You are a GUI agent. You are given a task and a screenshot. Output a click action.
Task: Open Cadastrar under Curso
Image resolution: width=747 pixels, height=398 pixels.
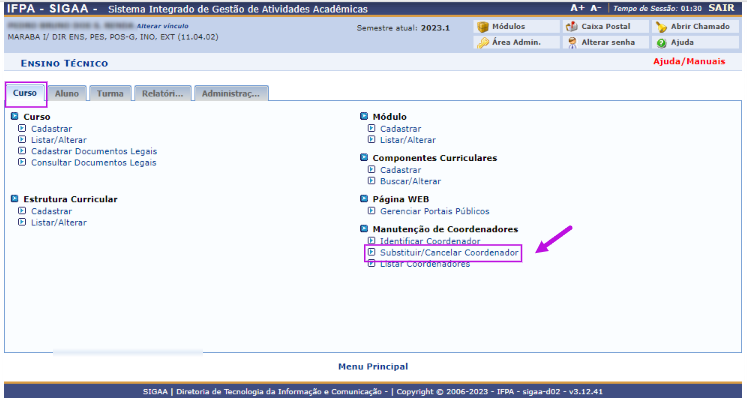[x=51, y=129]
